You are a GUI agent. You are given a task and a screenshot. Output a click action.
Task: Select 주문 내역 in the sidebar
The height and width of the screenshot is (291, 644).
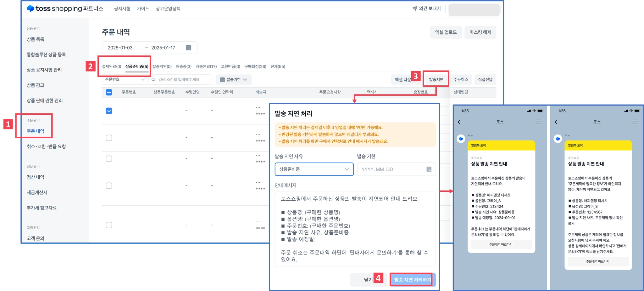[x=36, y=131]
